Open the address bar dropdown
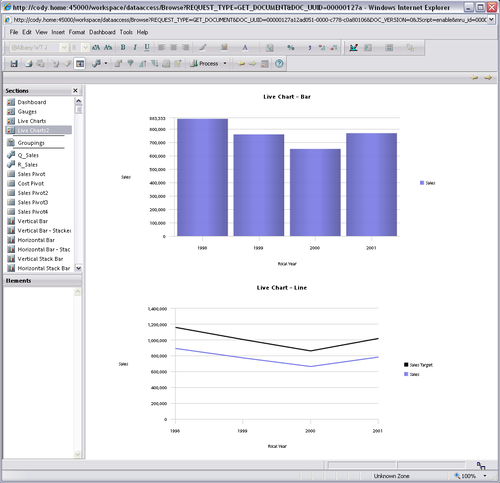500x483 pixels. click(491, 20)
